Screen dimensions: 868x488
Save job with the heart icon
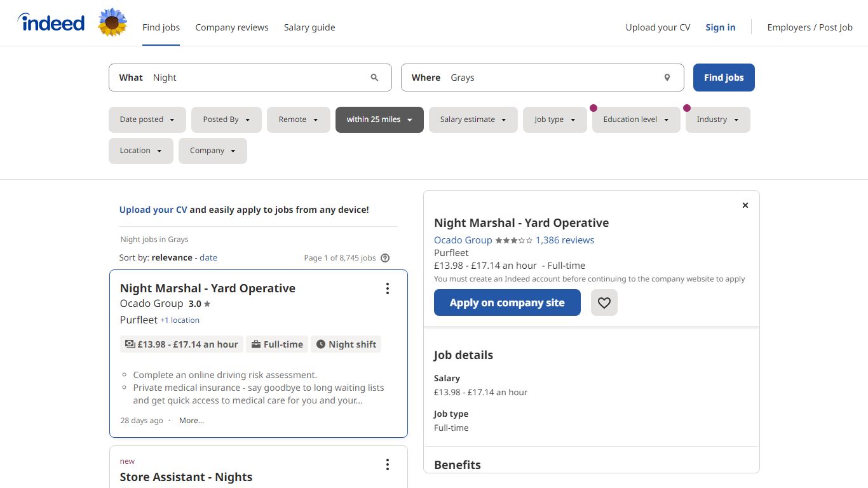[604, 302]
